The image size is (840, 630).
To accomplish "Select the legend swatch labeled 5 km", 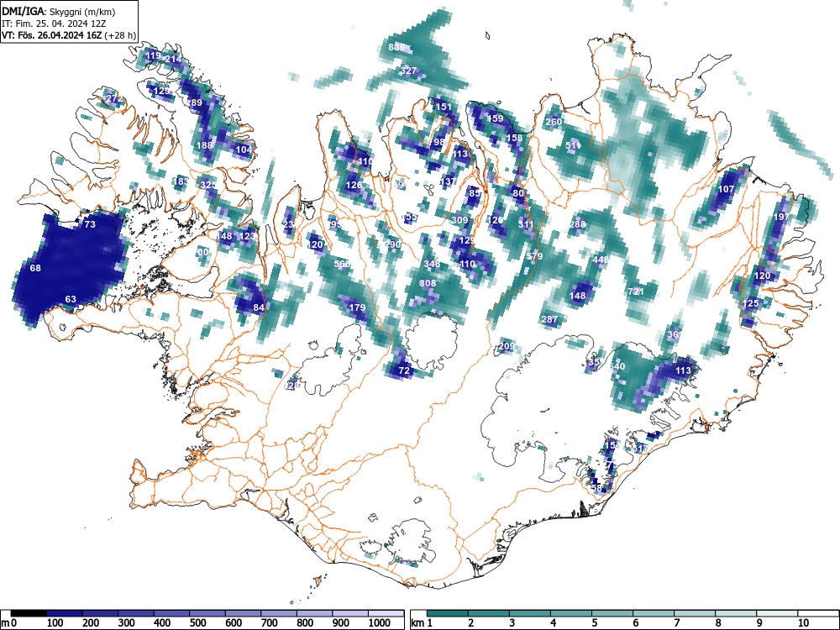I will tap(612, 613).
